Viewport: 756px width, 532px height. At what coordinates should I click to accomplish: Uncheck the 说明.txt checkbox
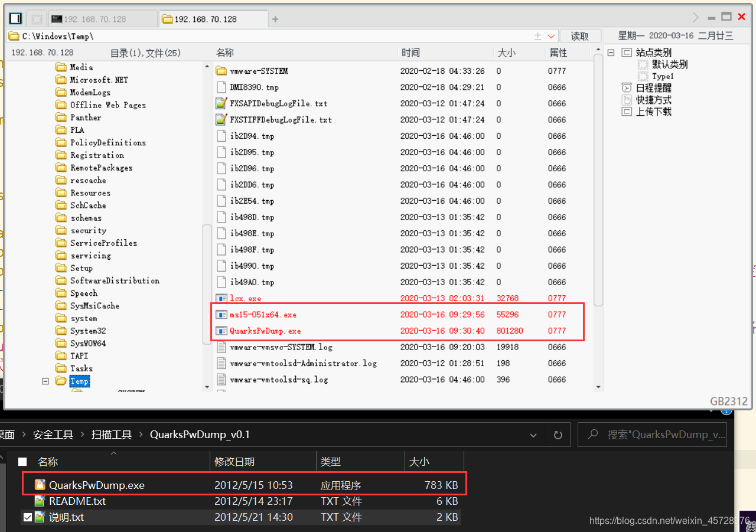pyautogui.click(x=27, y=517)
